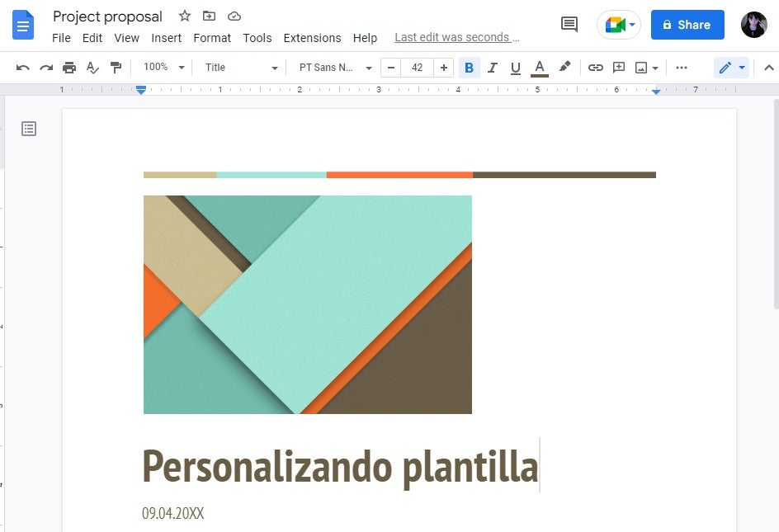This screenshot has width=779, height=532.
Task: Open the Extensions menu
Action: 312,38
